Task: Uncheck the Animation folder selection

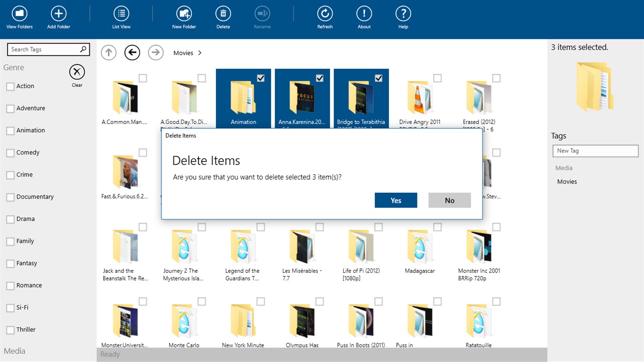Action: (261, 78)
